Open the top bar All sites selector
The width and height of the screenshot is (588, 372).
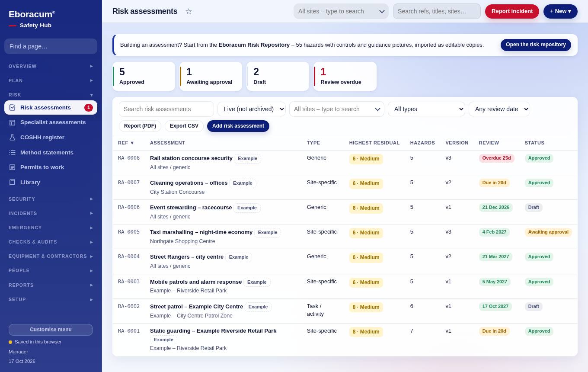(x=341, y=11)
